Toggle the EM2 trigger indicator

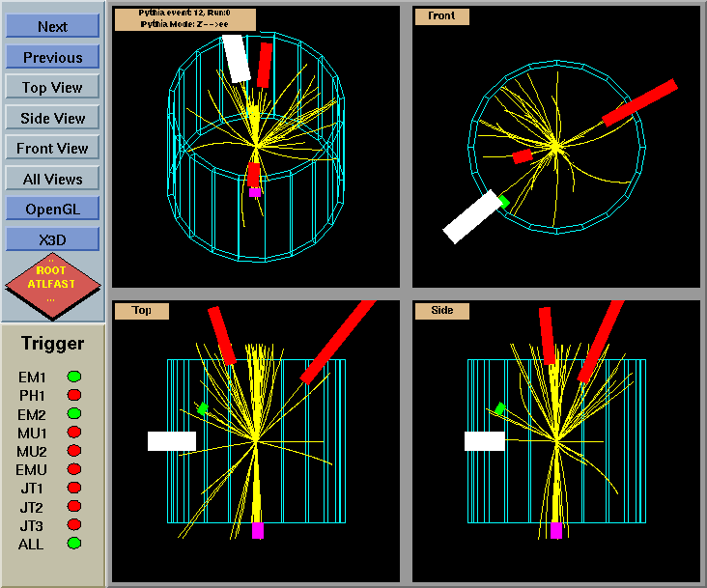(x=73, y=414)
